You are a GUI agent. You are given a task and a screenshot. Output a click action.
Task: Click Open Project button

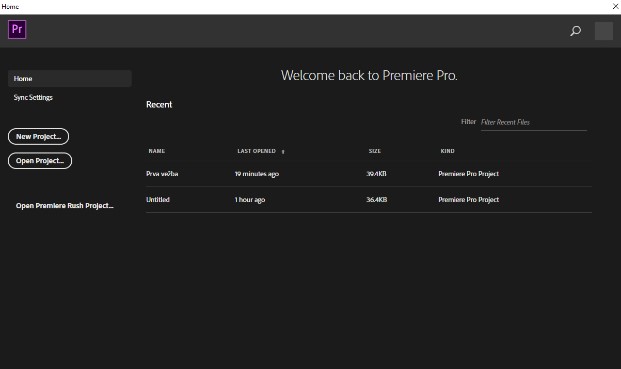(40, 161)
